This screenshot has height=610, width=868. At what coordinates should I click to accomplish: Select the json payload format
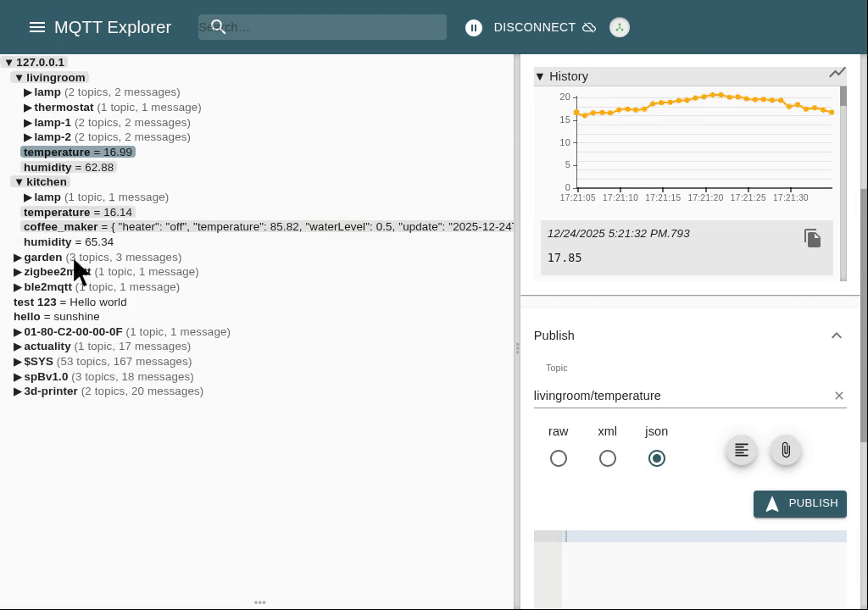(x=656, y=458)
